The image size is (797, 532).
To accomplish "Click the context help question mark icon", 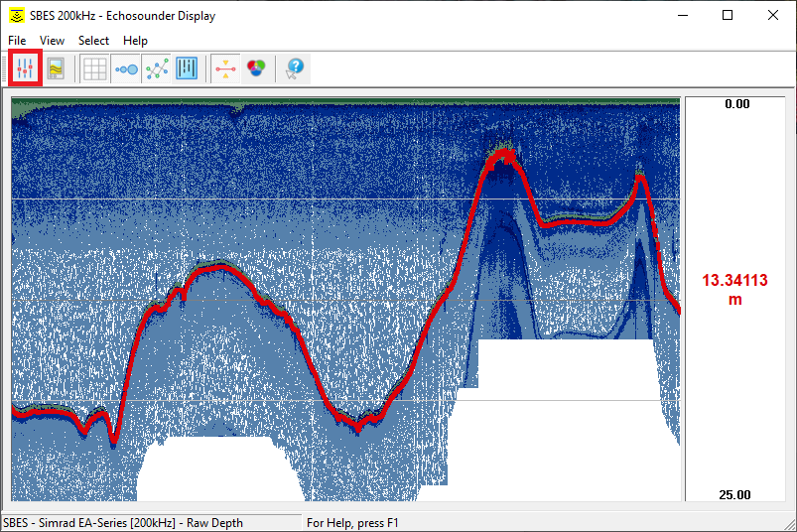I will pyautogui.click(x=294, y=69).
